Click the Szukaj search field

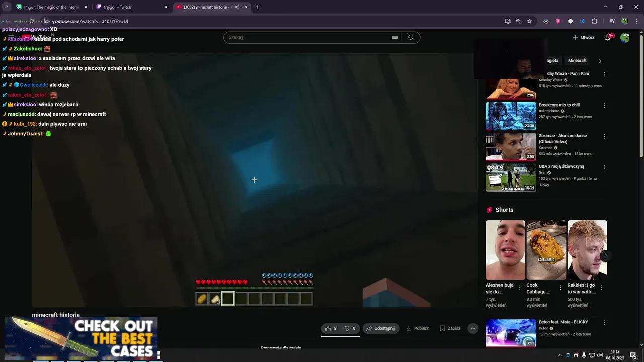[x=312, y=37]
